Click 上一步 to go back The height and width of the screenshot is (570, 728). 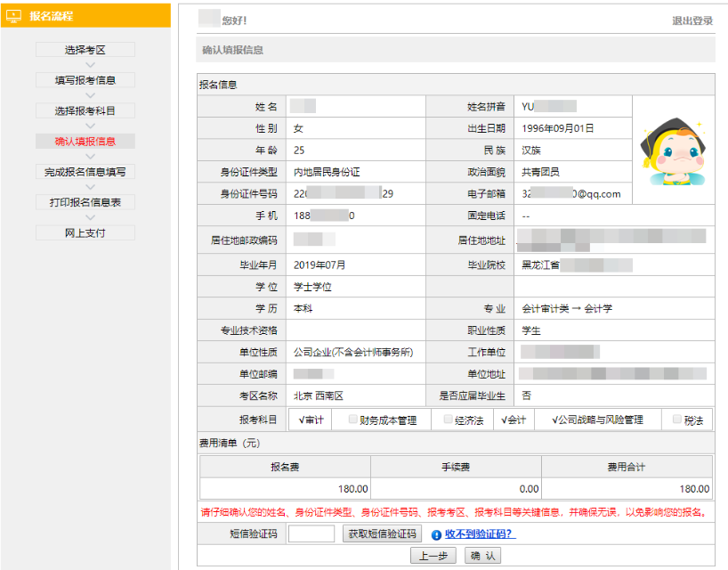tap(433, 556)
